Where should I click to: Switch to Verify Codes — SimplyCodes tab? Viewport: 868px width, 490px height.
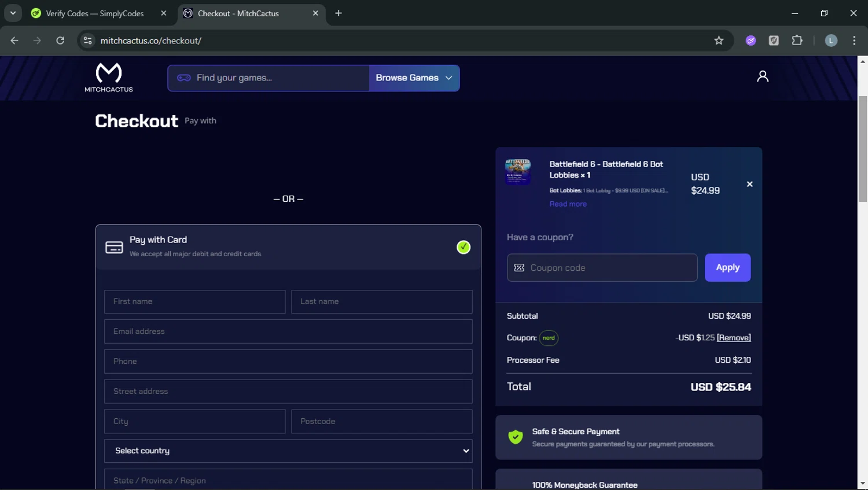[x=95, y=13]
